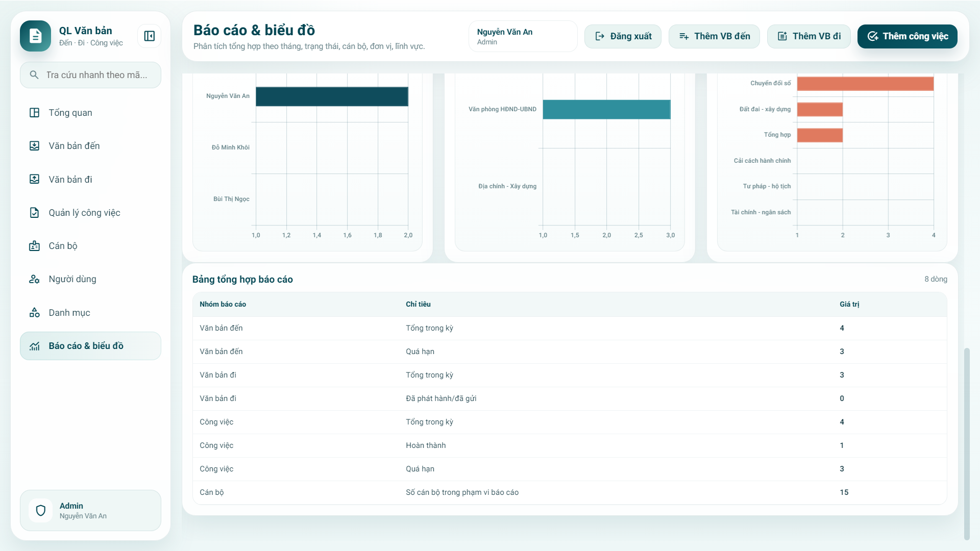Click Thêm VB đi button
Screen dimensions: 980x551
808,36
